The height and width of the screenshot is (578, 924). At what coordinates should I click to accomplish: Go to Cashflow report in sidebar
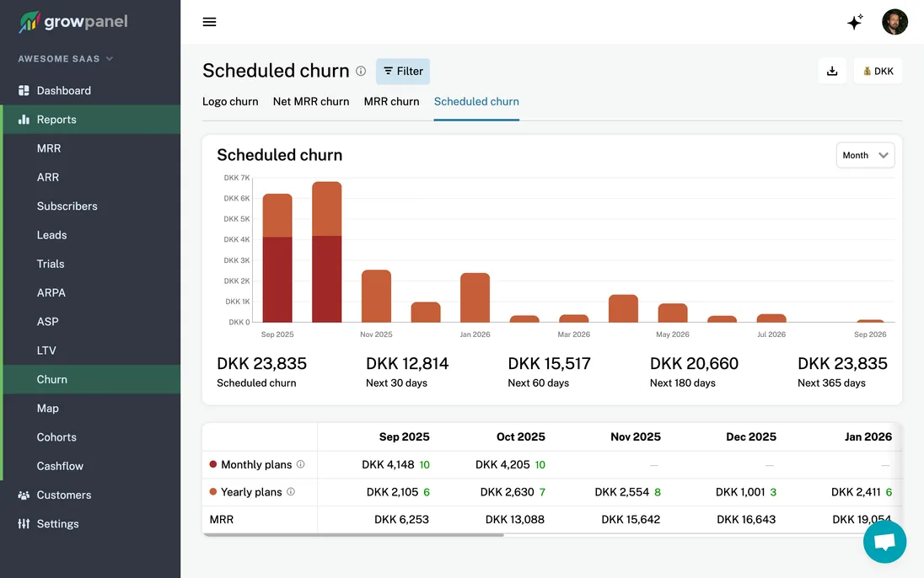pos(60,466)
